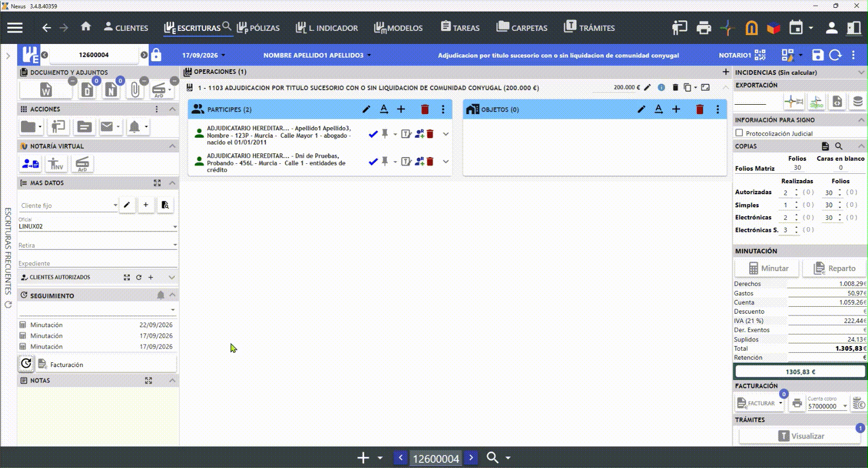The image size is (868, 468).
Task: Save the escritura with the floppy disk icon
Action: [x=818, y=55]
